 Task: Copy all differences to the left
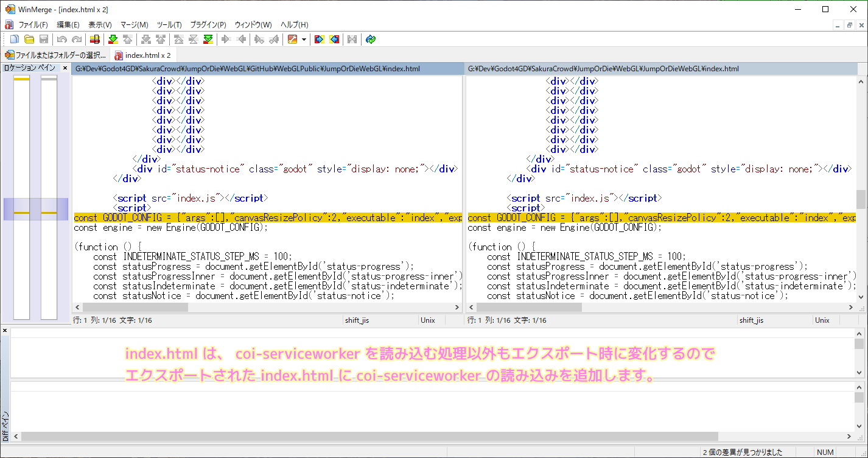(334, 40)
